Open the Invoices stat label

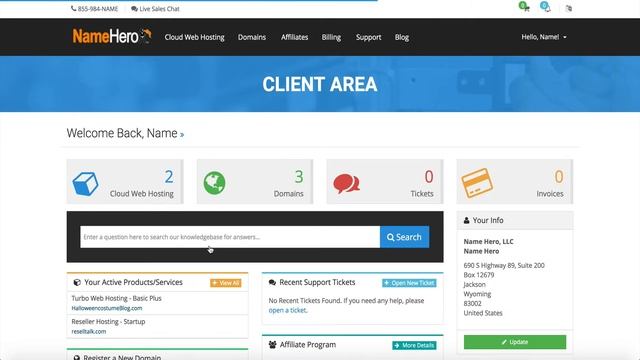(x=550, y=193)
